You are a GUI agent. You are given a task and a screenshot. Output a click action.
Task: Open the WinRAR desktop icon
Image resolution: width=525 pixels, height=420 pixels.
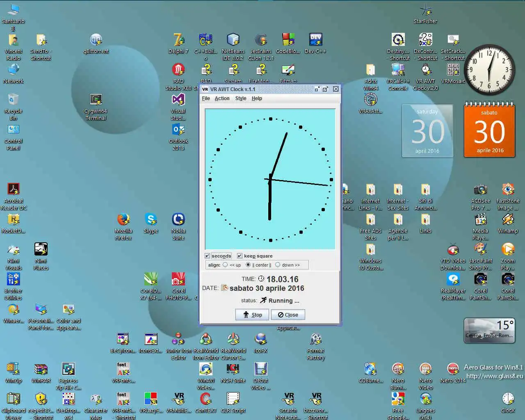[41, 370]
